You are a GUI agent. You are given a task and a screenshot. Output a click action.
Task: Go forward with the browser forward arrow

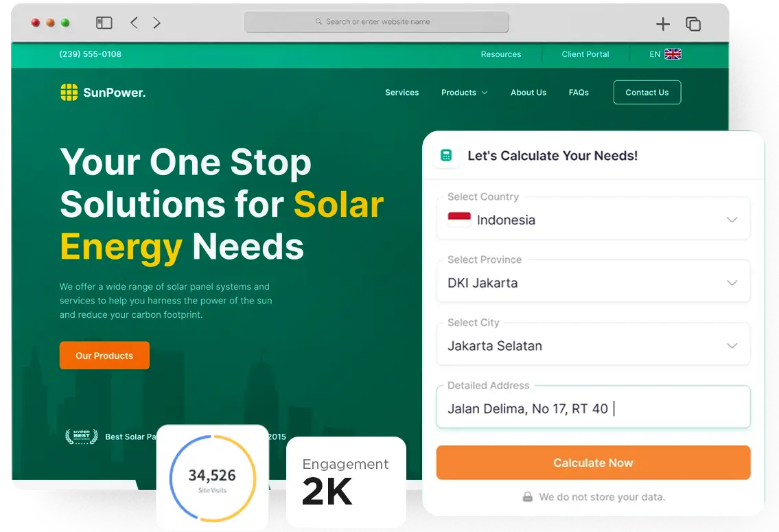click(x=156, y=23)
